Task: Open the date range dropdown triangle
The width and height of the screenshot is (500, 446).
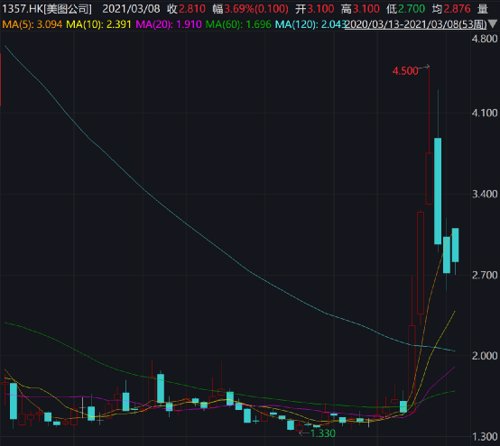Action: tap(492, 24)
